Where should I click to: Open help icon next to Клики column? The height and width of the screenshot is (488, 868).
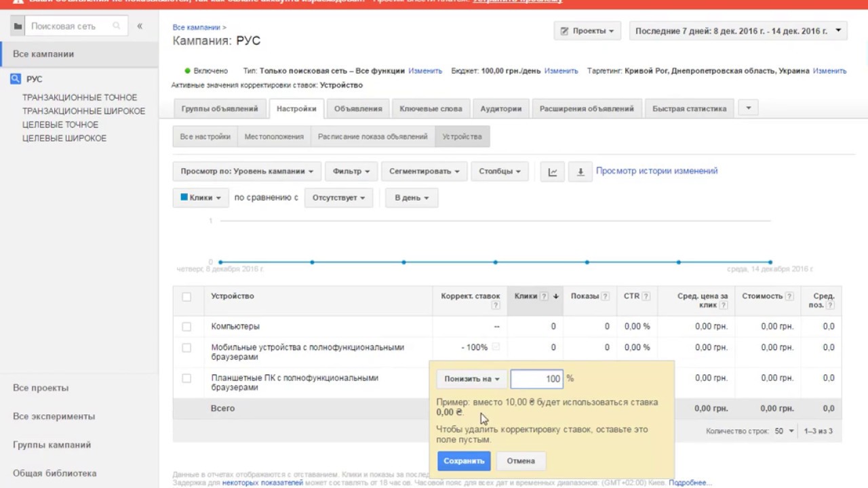(x=544, y=296)
